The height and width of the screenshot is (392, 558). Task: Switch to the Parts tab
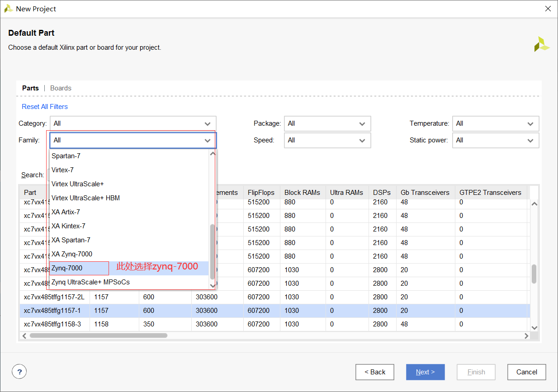pyautogui.click(x=30, y=88)
